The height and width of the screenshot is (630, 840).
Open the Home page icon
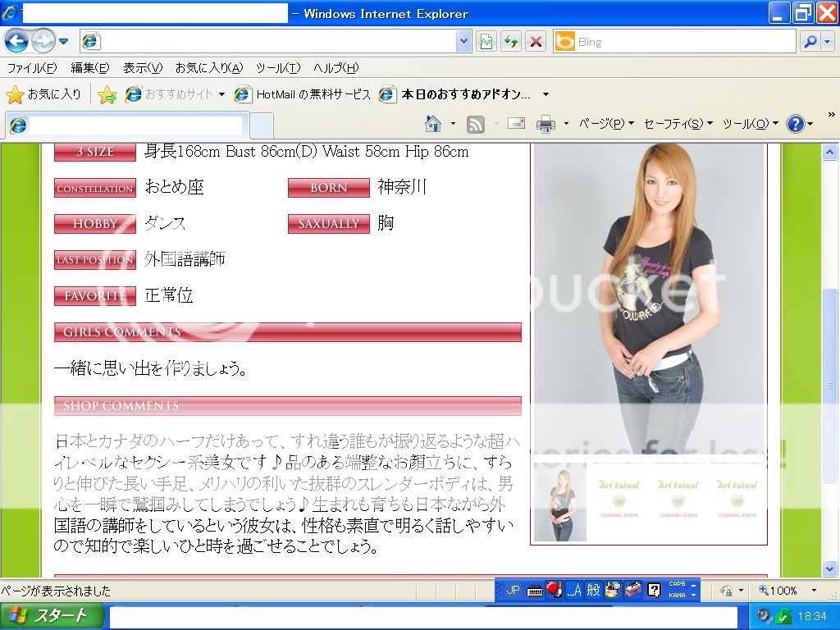tap(433, 124)
